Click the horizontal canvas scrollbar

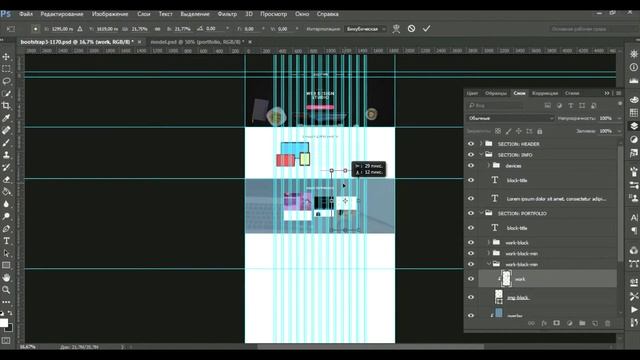[x=371, y=347]
